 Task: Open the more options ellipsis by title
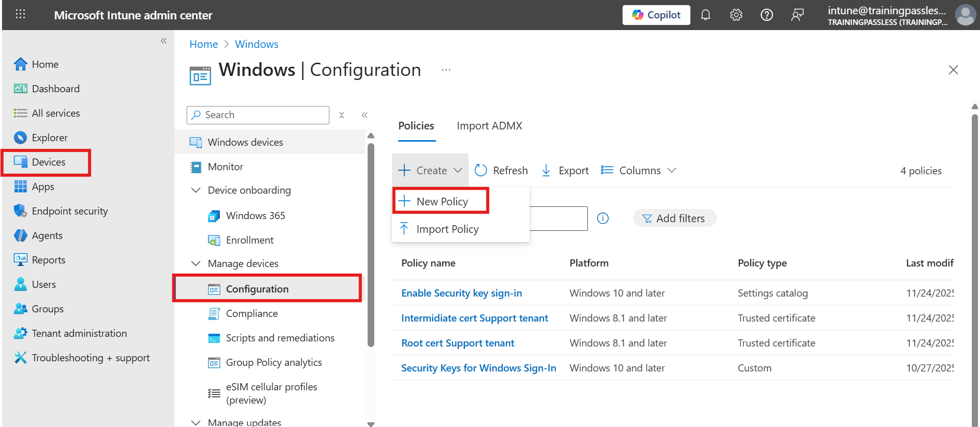click(x=446, y=70)
